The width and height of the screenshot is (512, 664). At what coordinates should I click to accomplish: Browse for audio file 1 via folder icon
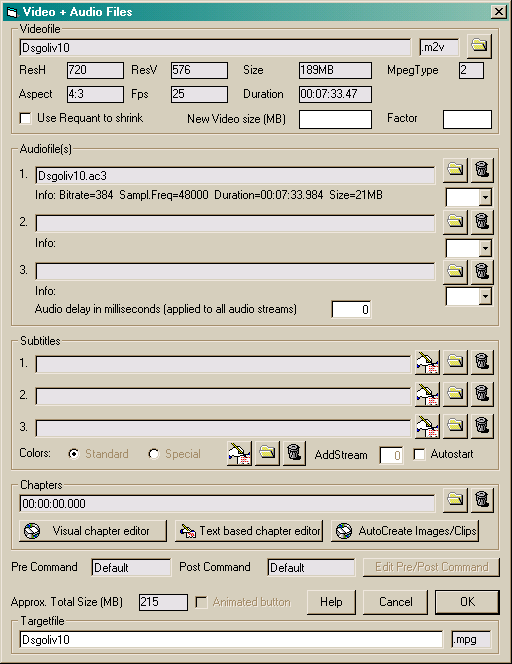(455, 170)
